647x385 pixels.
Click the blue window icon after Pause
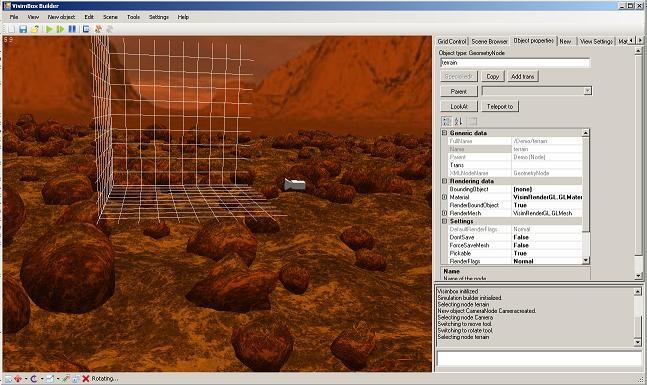[86, 29]
